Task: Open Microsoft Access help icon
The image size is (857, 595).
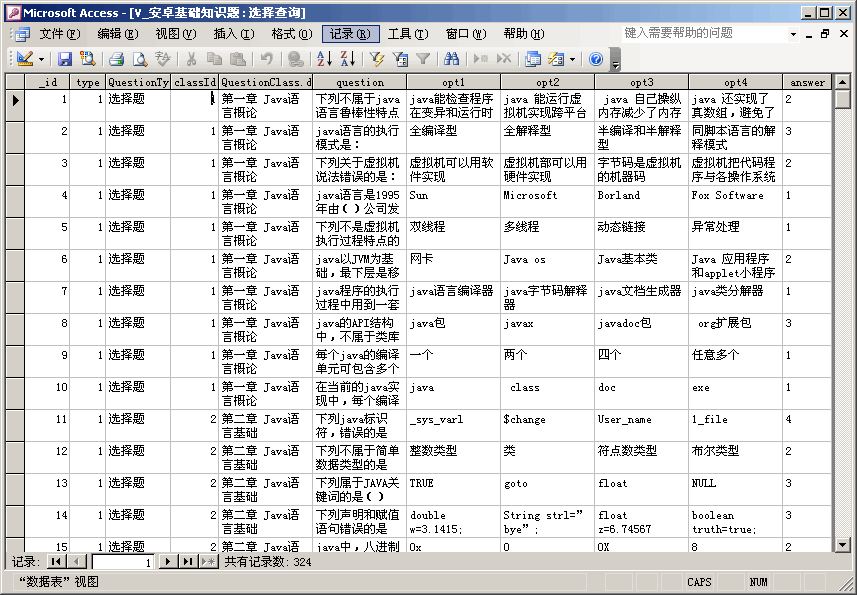Action: click(596, 58)
